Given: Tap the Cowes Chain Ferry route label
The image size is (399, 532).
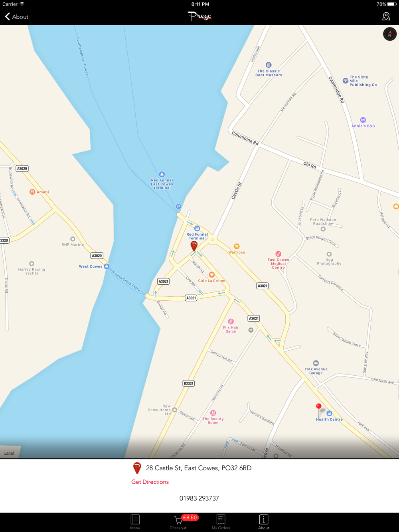Looking at the screenshot, I should [126, 281].
